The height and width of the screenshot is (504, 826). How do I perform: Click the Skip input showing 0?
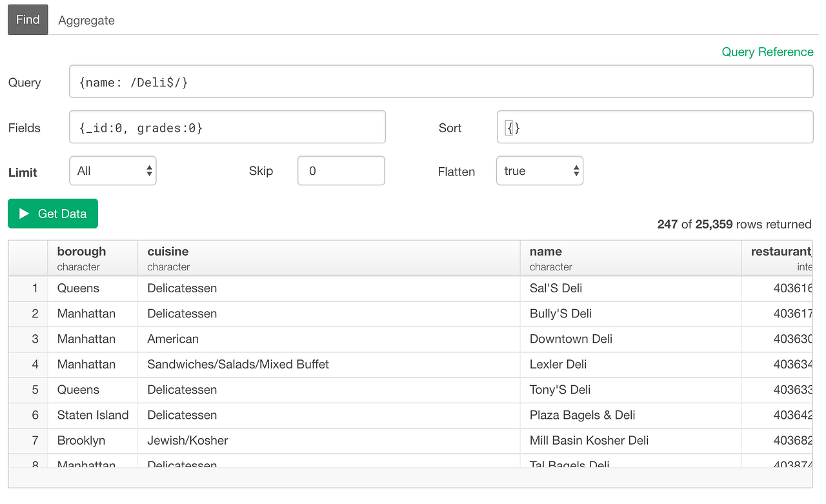point(341,170)
